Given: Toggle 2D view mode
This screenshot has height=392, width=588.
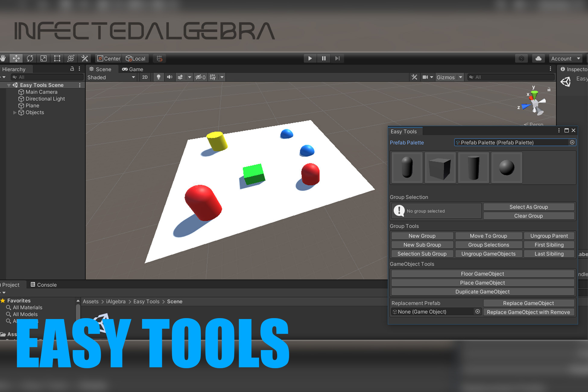Looking at the screenshot, I should coord(145,77).
